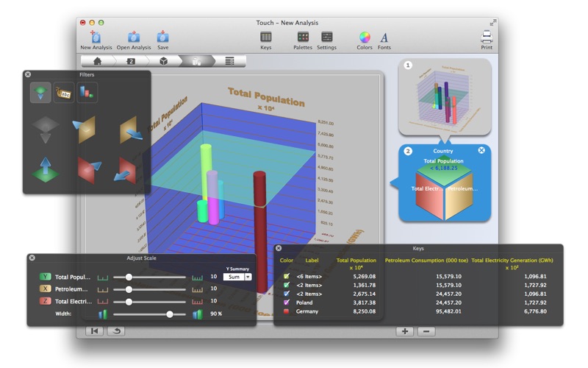The height and width of the screenshot is (368, 588).
Task: Click the X axis badge in Adjust Scale
Action: (45, 289)
